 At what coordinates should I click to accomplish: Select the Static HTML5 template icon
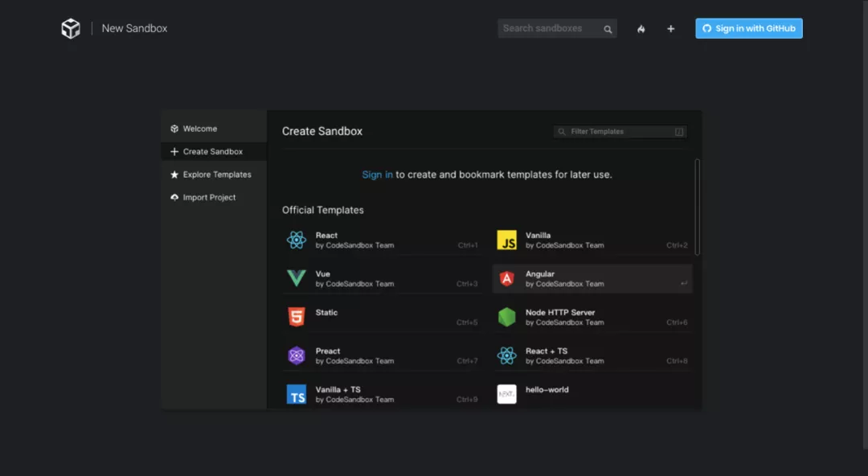297,317
